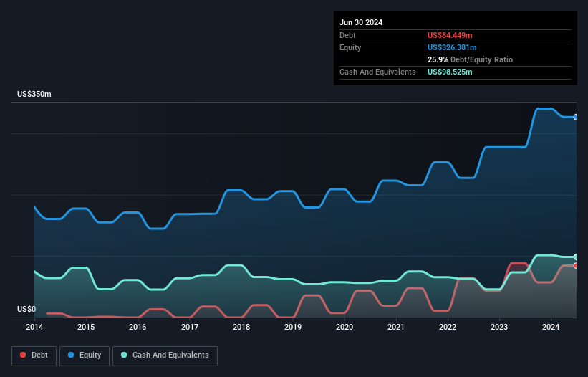Click the US$0 y-axis label
The width and height of the screenshot is (588, 377).
[26, 310]
